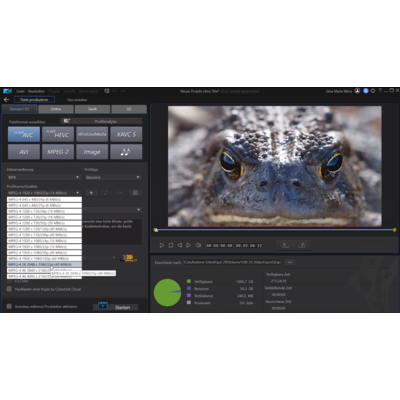Pick the audio music-note format button
The image size is (400, 400).
[x=126, y=152]
